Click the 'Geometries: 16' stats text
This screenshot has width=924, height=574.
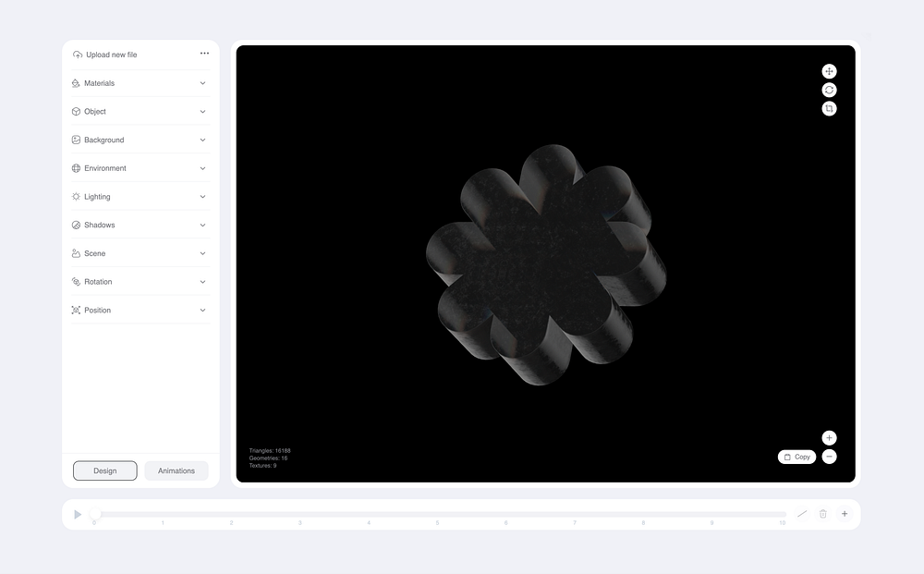coord(268,458)
